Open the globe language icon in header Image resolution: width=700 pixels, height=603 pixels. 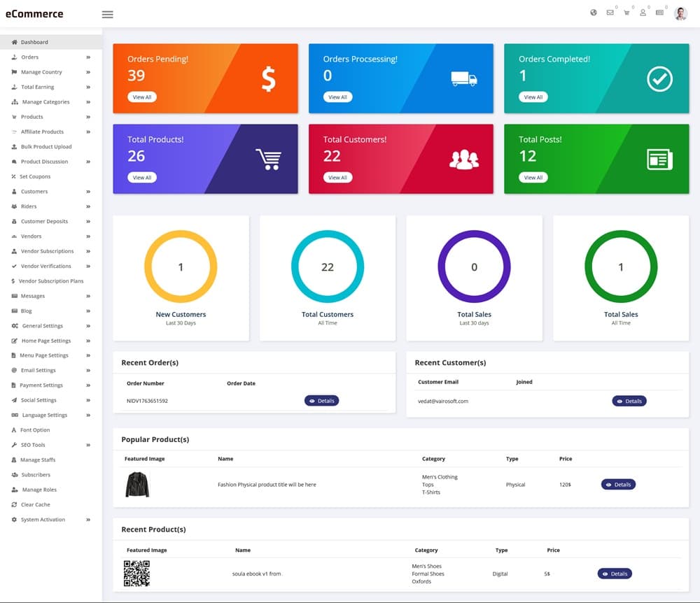(594, 13)
